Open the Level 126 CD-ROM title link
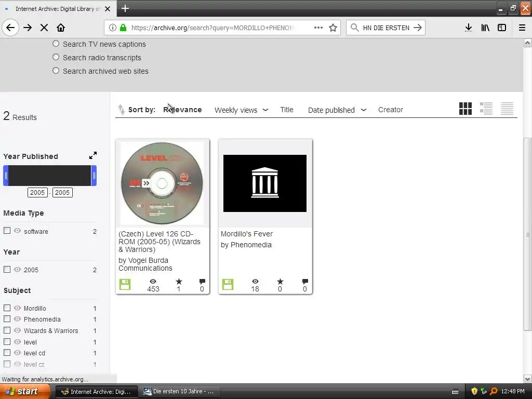Screen dimensions: 532x399 click(159, 242)
